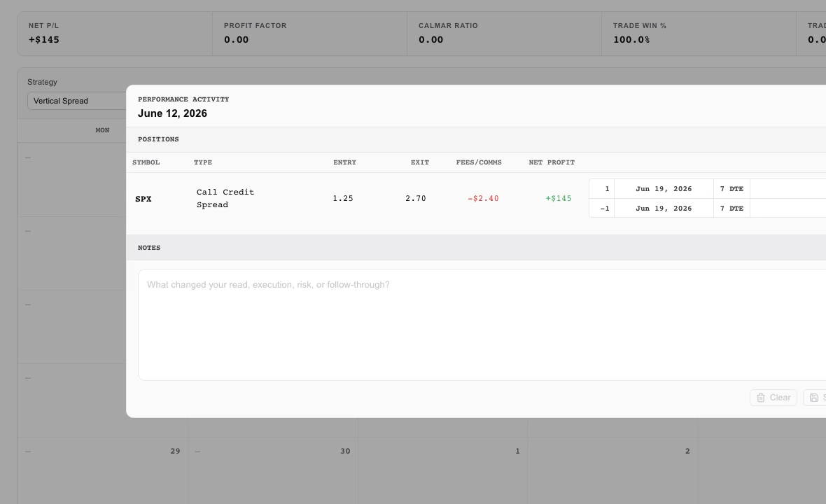Click the EXIT column header

click(420, 162)
